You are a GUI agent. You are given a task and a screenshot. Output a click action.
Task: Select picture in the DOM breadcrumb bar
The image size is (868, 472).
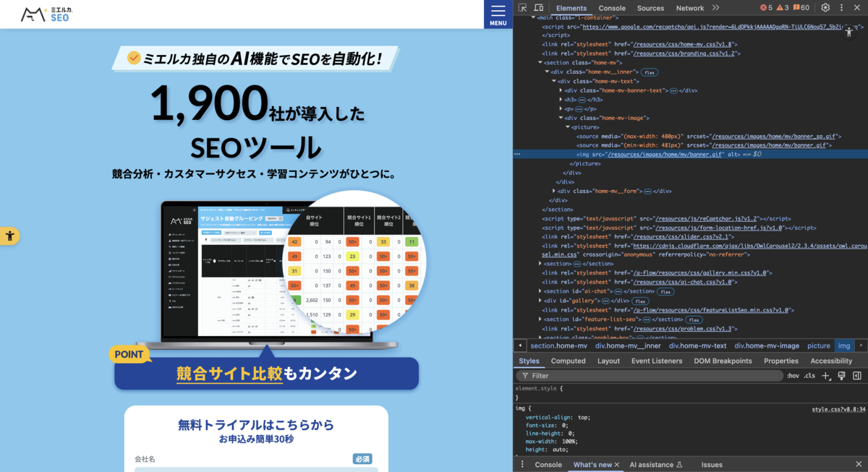pos(818,346)
